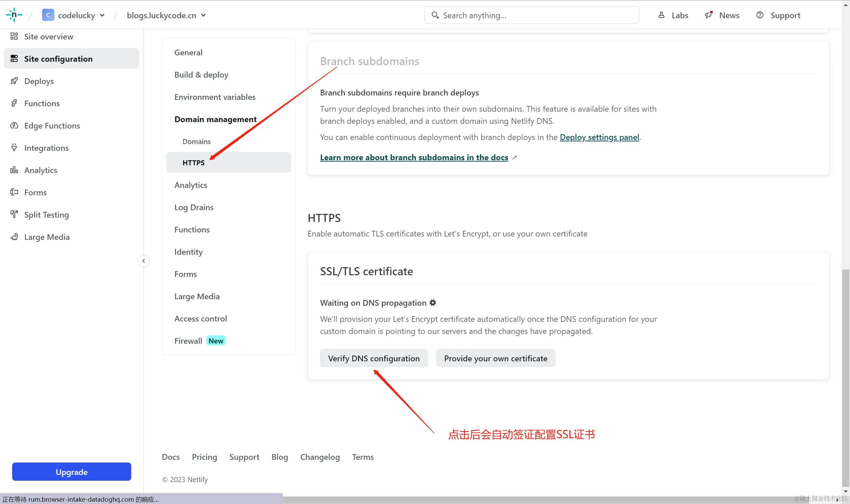Open the Docs footer link

pyautogui.click(x=170, y=456)
